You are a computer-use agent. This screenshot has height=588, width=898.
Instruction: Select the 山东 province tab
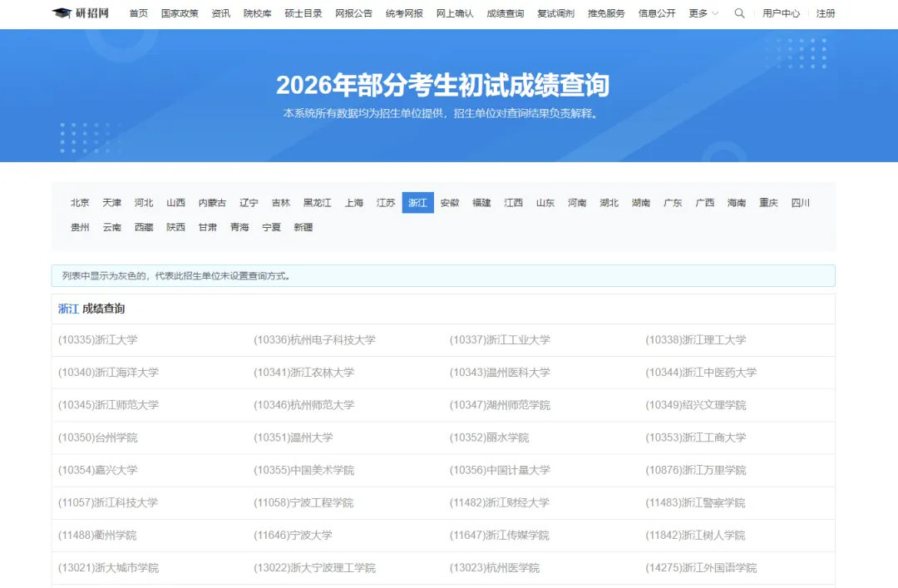545,203
